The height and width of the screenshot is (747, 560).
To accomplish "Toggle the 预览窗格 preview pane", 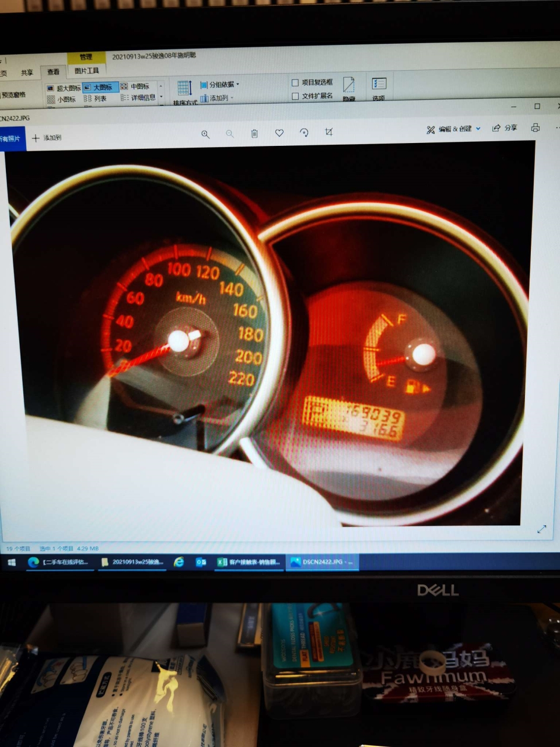I will 13,95.
